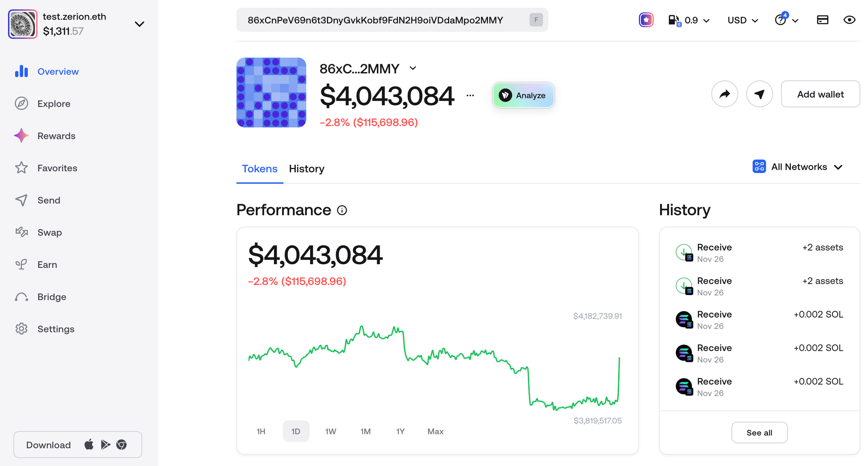Expand the test.zerion.eth account switcher
This screenshot has height=466, width=868.
coord(139,24)
